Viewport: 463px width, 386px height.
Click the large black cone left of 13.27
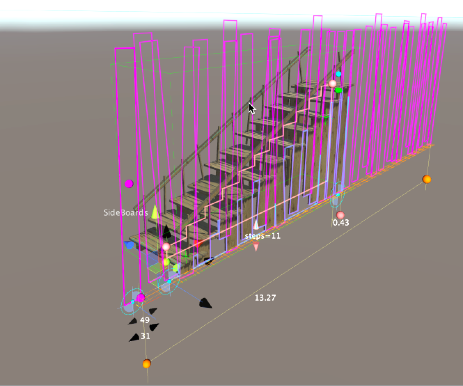pyautogui.click(x=205, y=303)
